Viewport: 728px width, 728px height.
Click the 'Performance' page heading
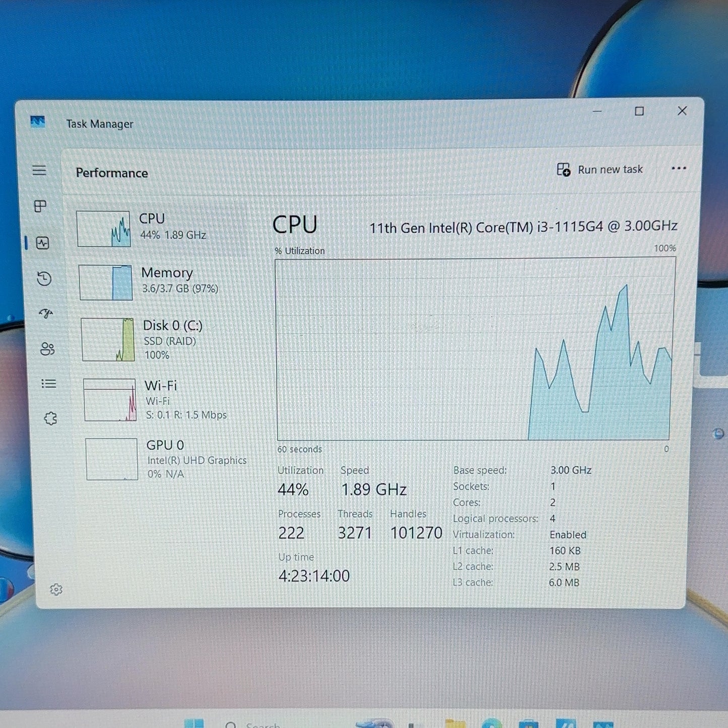pyautogui.click(x=112, y=173)
